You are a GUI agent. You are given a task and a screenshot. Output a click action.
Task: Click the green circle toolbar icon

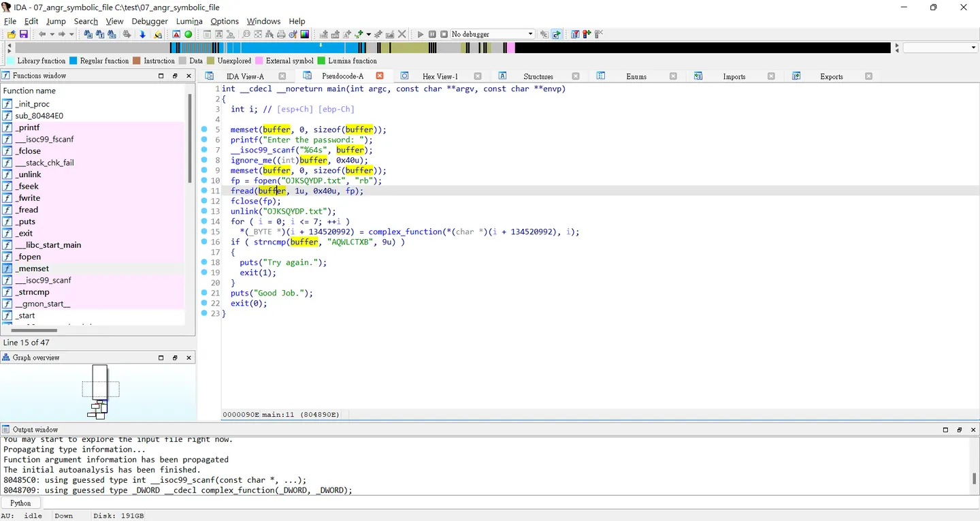(x=189, y=34)
